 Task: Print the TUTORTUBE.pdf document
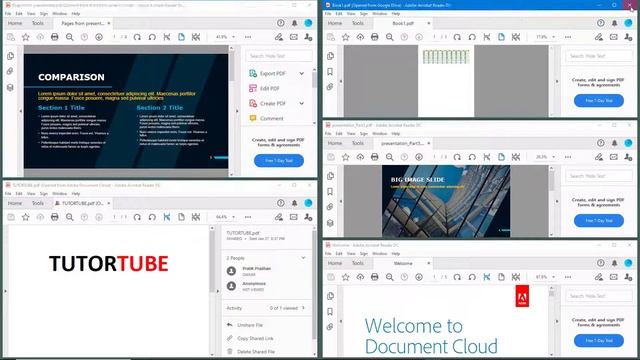tap(55, 217)
